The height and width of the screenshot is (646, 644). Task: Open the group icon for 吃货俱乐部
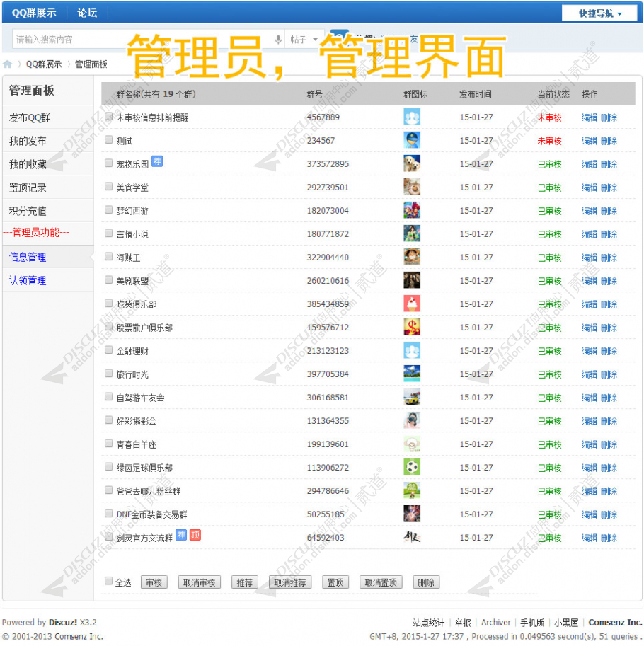(x=412, y=304)
